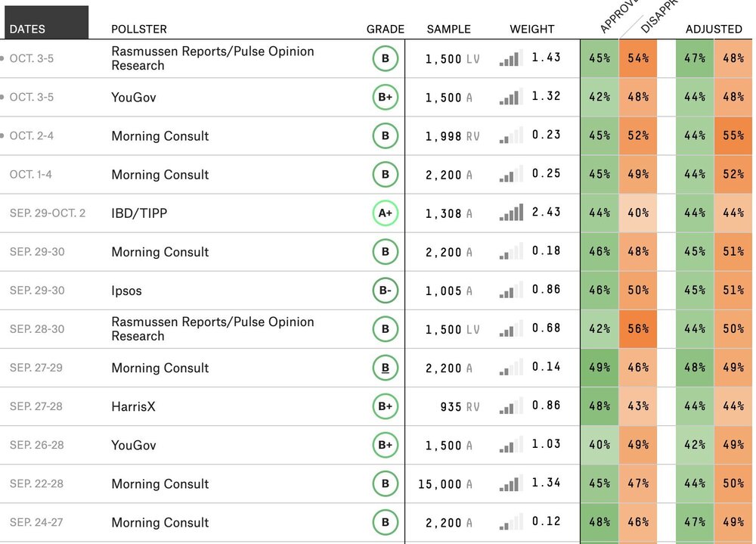Click the B- grade badge for Ipsos
The height and width of the screenshot is (544, 756).
385,291
